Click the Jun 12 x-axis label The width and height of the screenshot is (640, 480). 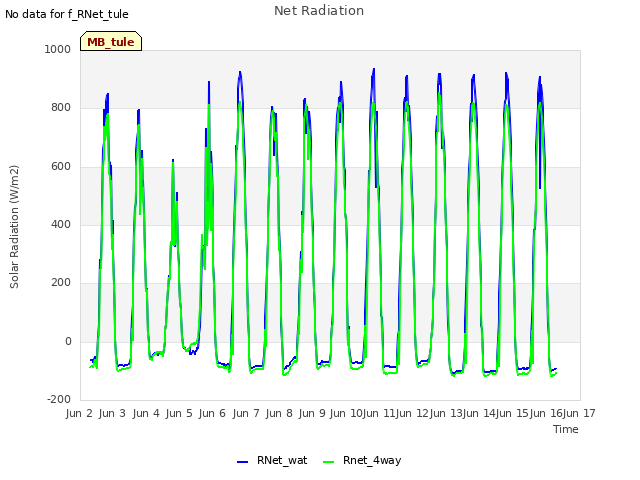pyautogui.click(x=412, y=413)
